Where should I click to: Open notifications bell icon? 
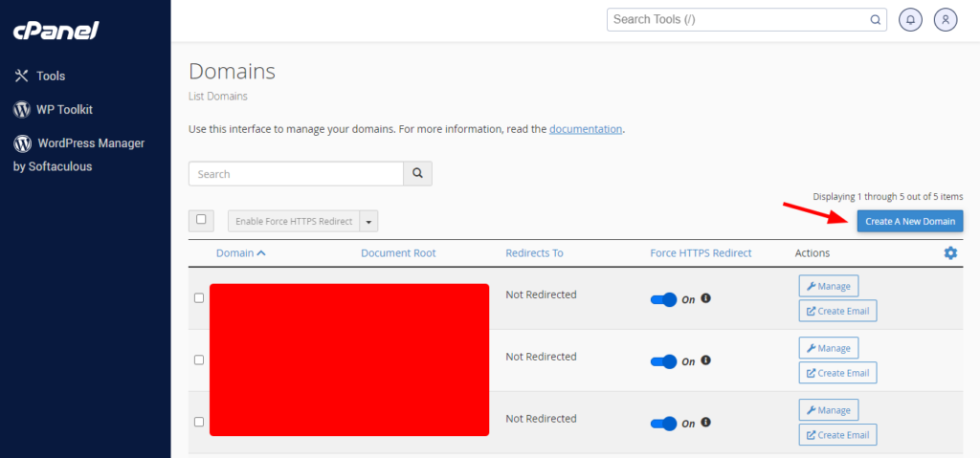pyautogui.click(x=911, y=20)
